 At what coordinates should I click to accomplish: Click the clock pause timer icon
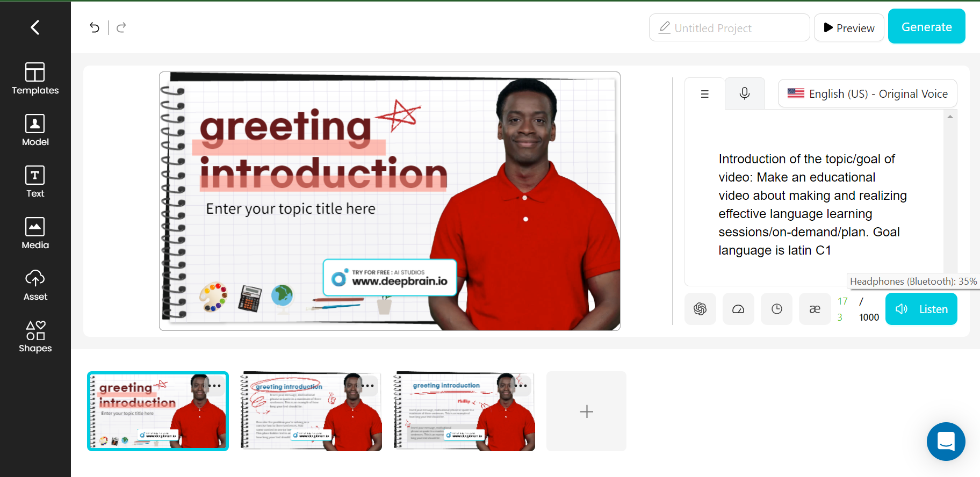pos(777,309)
